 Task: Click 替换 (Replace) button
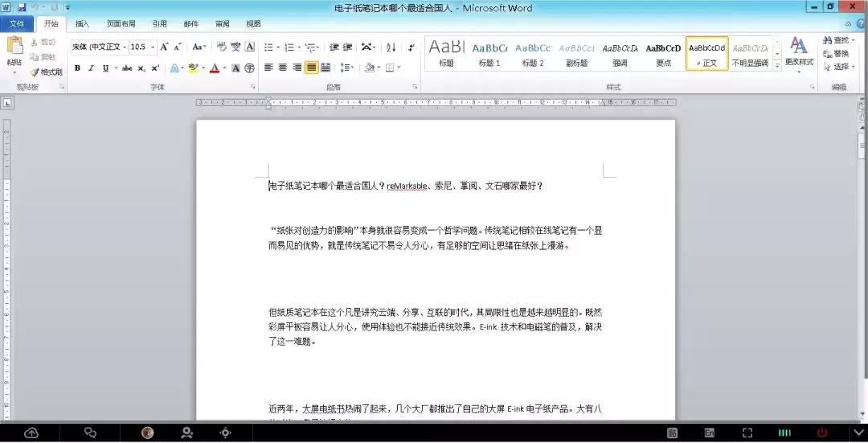836,53
